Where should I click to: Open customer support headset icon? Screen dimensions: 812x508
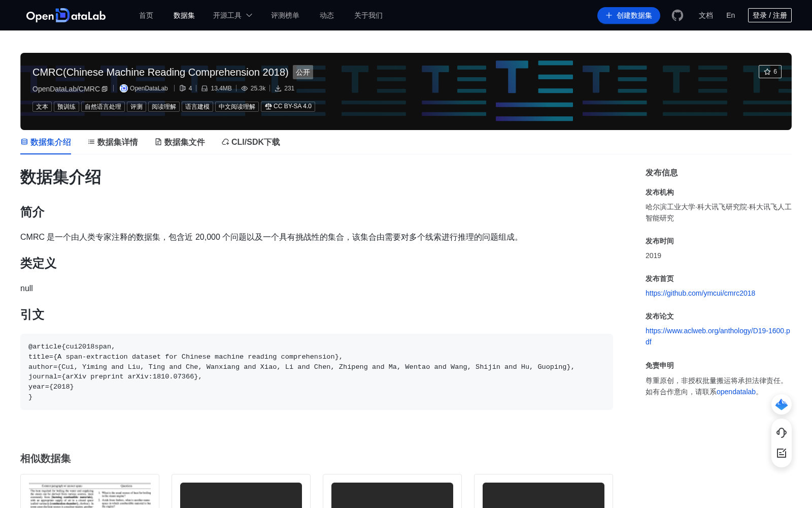[782, 432]
